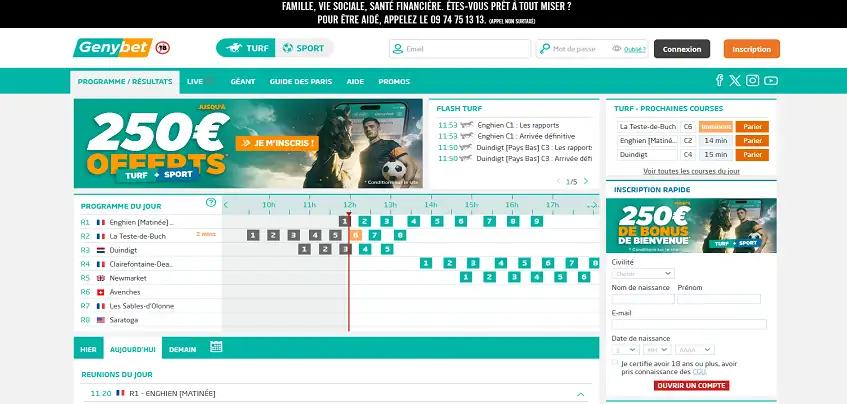The image size is (847, 404).
Task: Move the timeline to later hours
Action: click(594, 205)
